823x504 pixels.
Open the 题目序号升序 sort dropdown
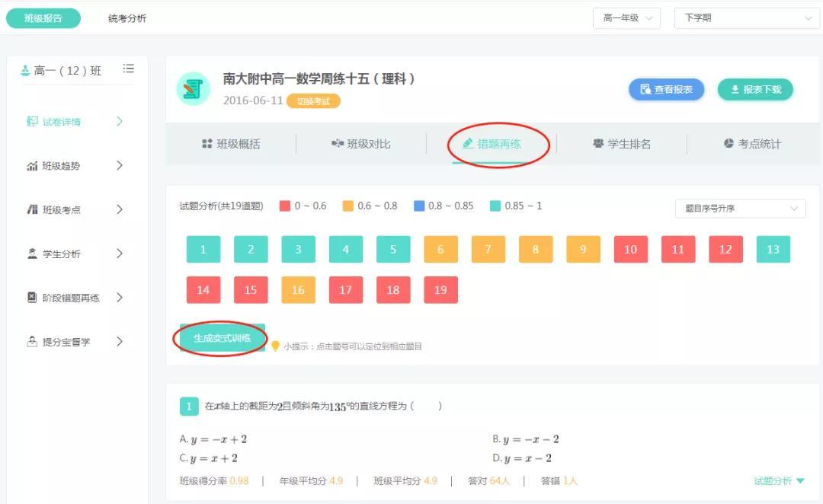point(740,209)
